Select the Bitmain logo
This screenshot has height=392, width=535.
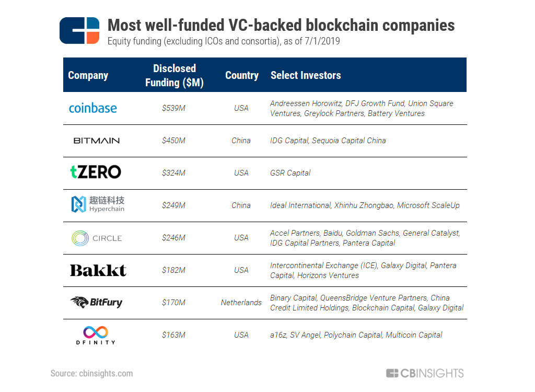[x=97, y=141]
